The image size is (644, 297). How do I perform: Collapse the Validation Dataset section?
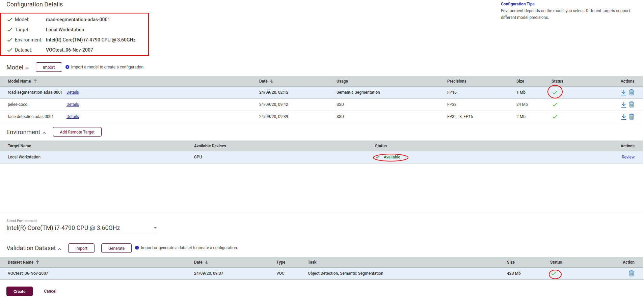(59, 249)
